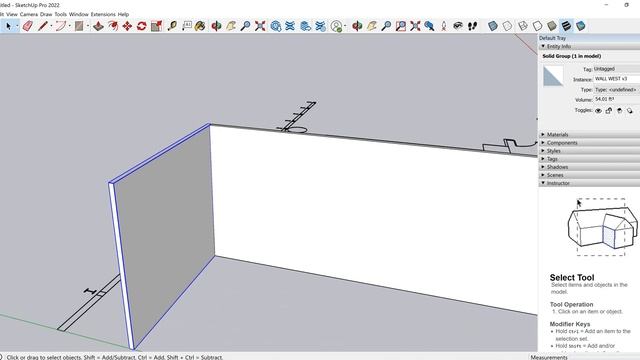Open the Select tool dropdown arrow

pos(17,26)
